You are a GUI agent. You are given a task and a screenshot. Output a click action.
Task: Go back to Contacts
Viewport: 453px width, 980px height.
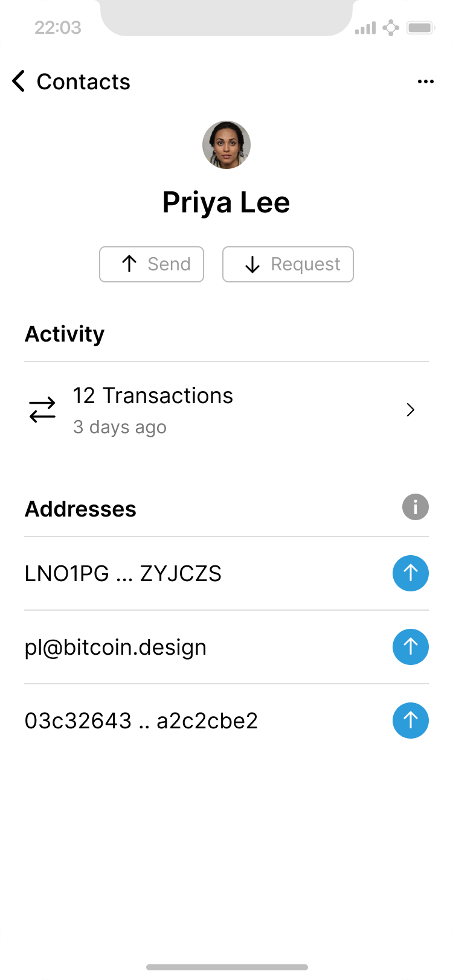coord(83,81)
